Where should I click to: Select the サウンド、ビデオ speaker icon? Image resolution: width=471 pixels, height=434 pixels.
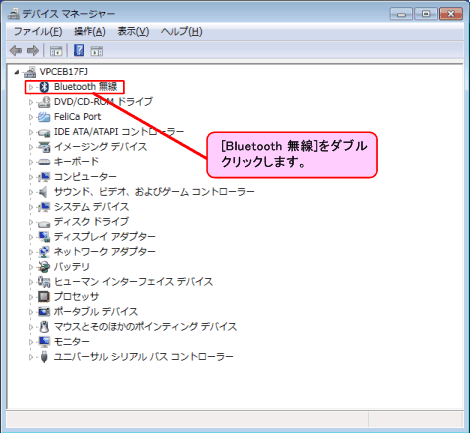[44, 192]
